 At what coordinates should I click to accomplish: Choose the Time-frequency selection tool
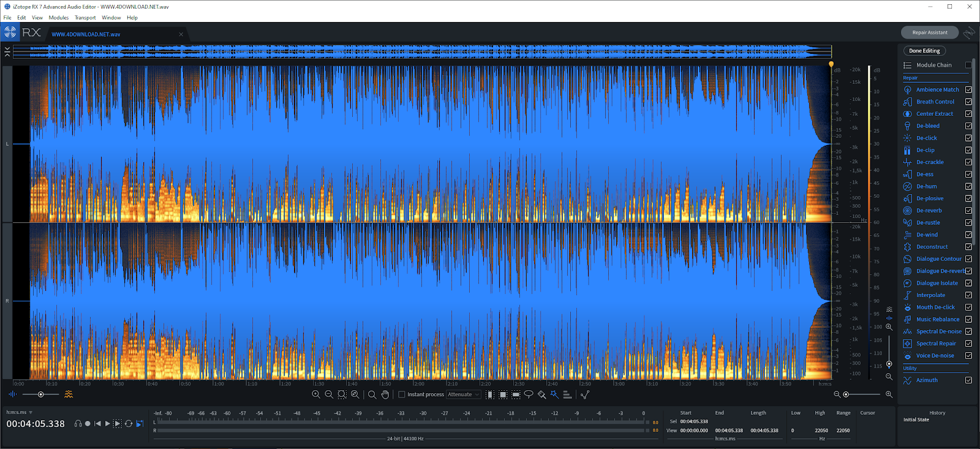[x=503, y=394]
